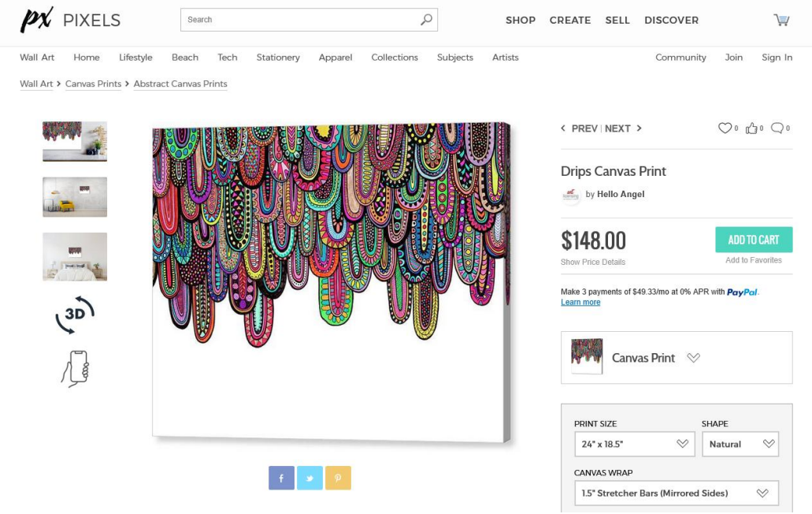This screenshot has height=514, width=812.
Task: Open the SELL menu
Action: 617,20
